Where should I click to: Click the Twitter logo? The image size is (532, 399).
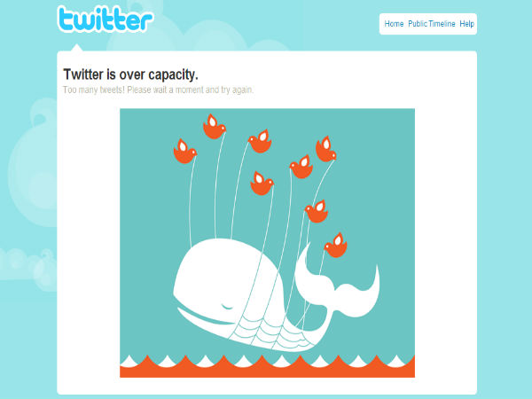pos(106,19)
